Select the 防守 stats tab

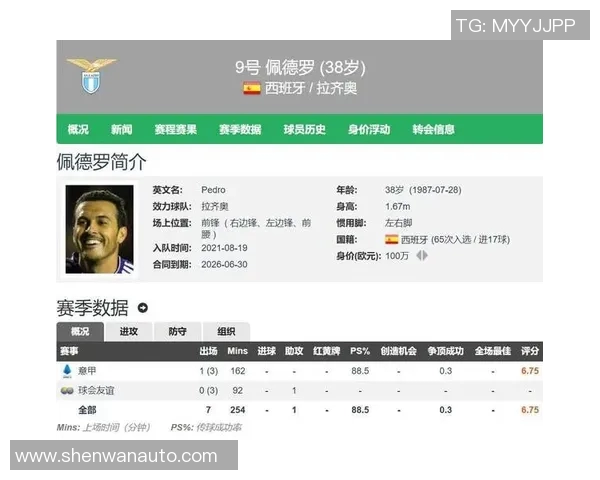tap(178, 331)
